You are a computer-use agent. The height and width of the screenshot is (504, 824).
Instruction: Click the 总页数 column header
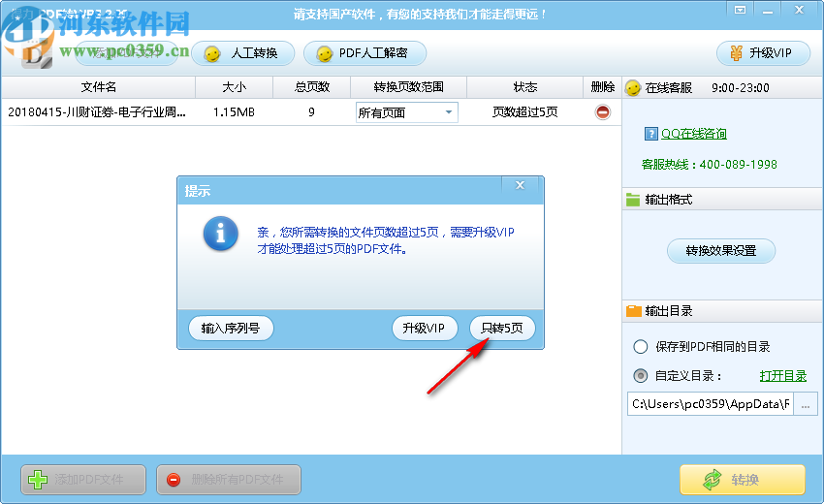(311, 87)
